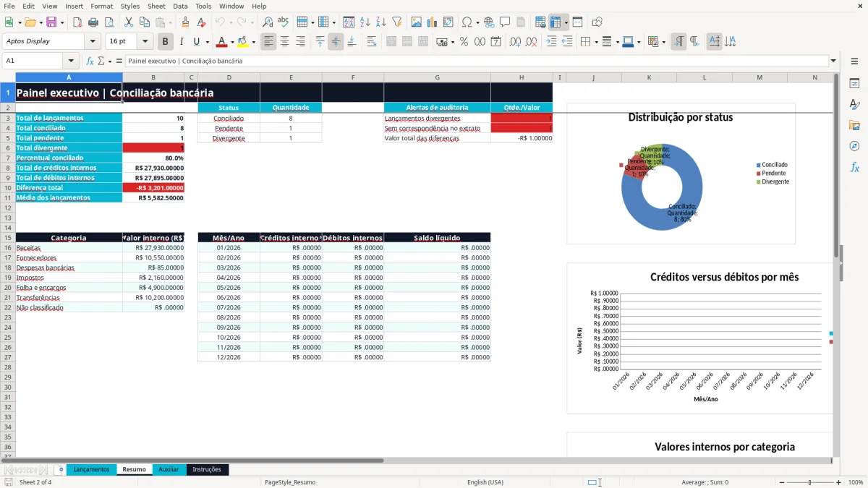Click the Copy icon
Viewport: 868px width, 488px height.
tap(144, 22)
